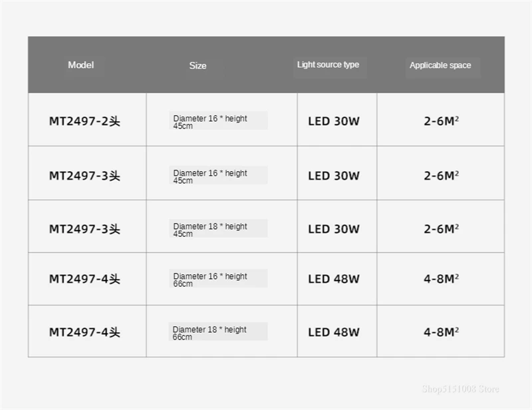Select the Diameter 16 * height 66cm cell
Image resolution: width=532 pixels, height=410 pixels.
[219, 278]
